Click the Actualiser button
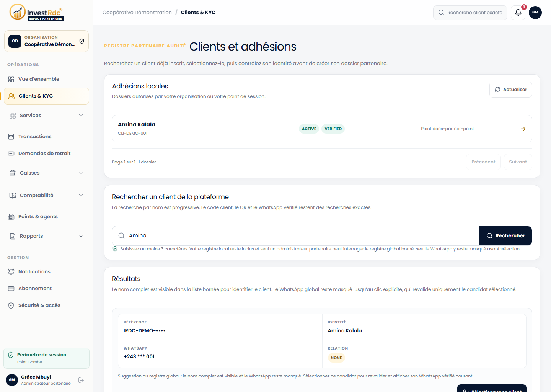 (x=510, y=90)
